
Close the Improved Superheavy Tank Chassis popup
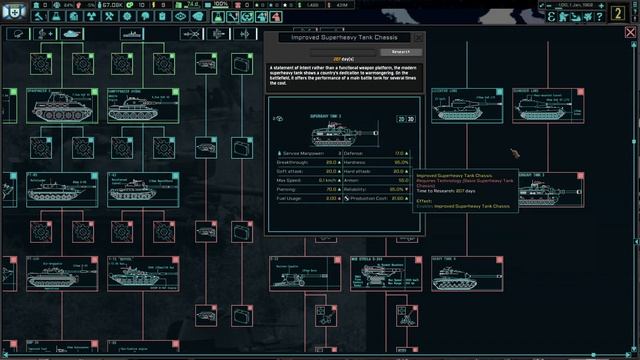coord(419,38)
